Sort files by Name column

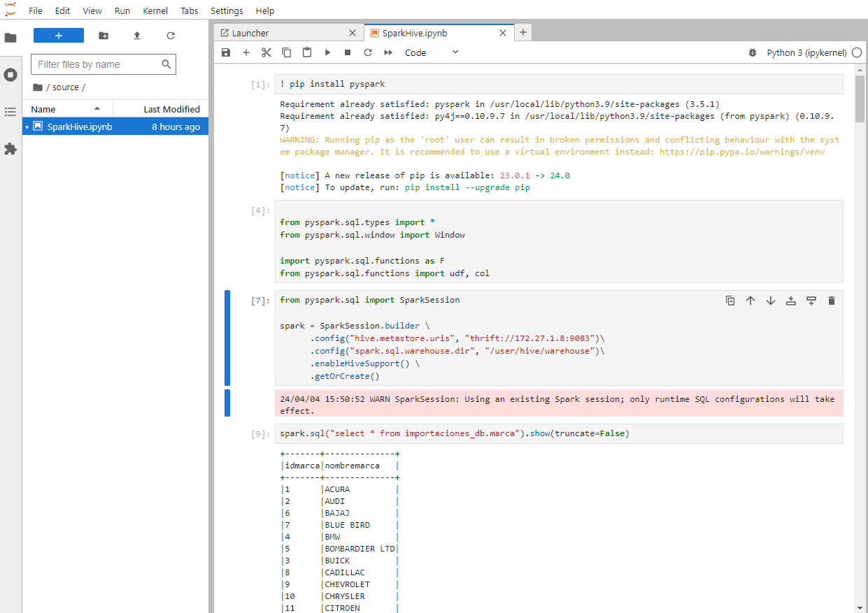pyautogui.click(x=43, y=109)
